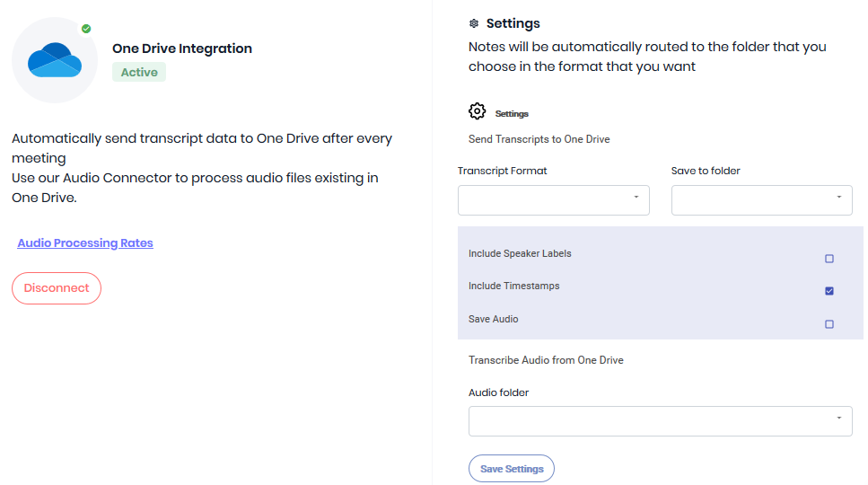Open the Audio Processing Rates link
868x485 pixels.
[85, 243]
